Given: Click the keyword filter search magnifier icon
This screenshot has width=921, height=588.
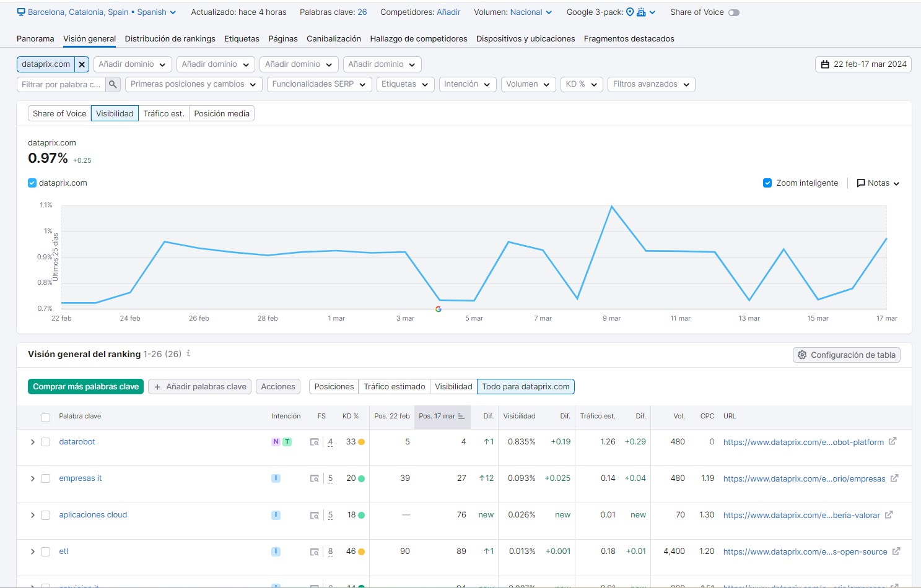Looking at the screenshot, I should click(x=113, y=84).
